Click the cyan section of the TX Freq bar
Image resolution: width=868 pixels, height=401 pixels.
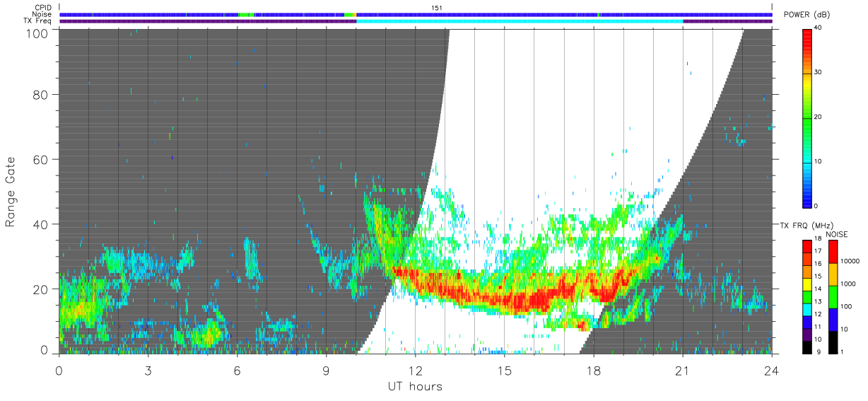pyautogui.click(x=520, y=21)
